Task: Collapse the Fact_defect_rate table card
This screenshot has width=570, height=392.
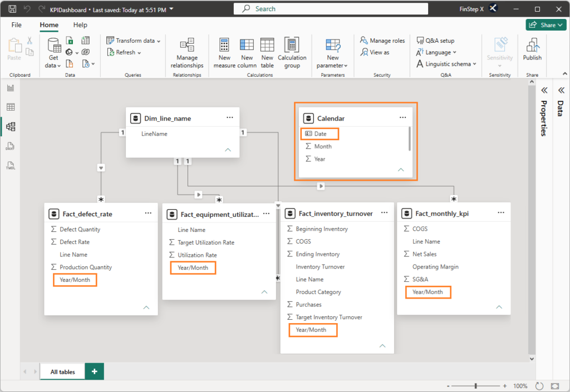Action: pyautogui.click(x=146, y=307)
